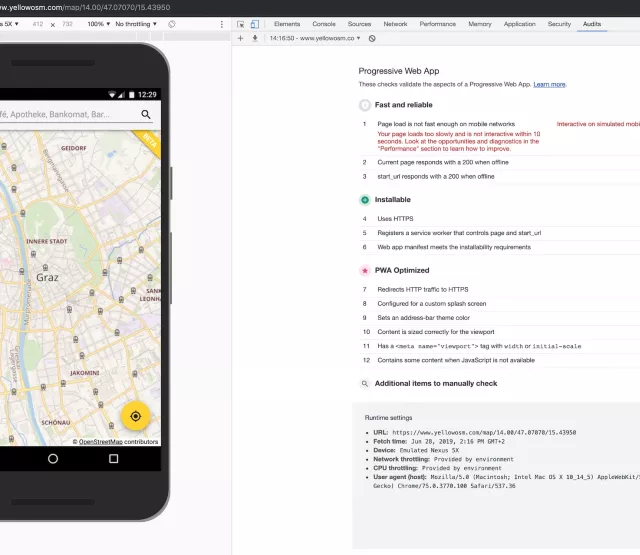The height and width of the screenshot is (555, 640).
Task: Click the rotate device icon
Action: point(172,23)
